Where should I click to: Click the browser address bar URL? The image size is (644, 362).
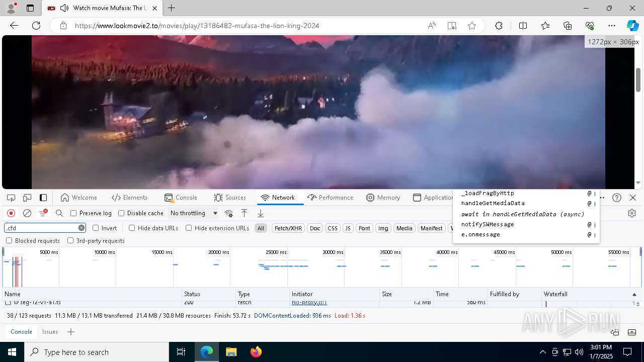pos(197,26)
